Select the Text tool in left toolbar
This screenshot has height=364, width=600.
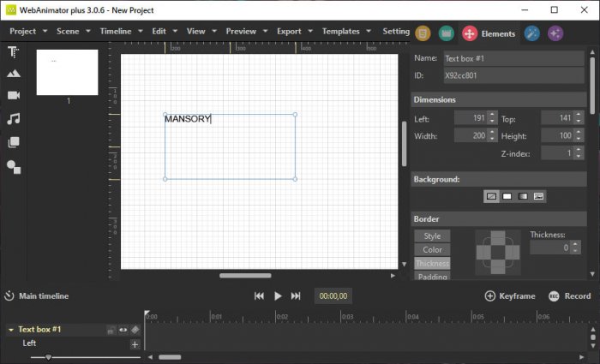point(14,52)
